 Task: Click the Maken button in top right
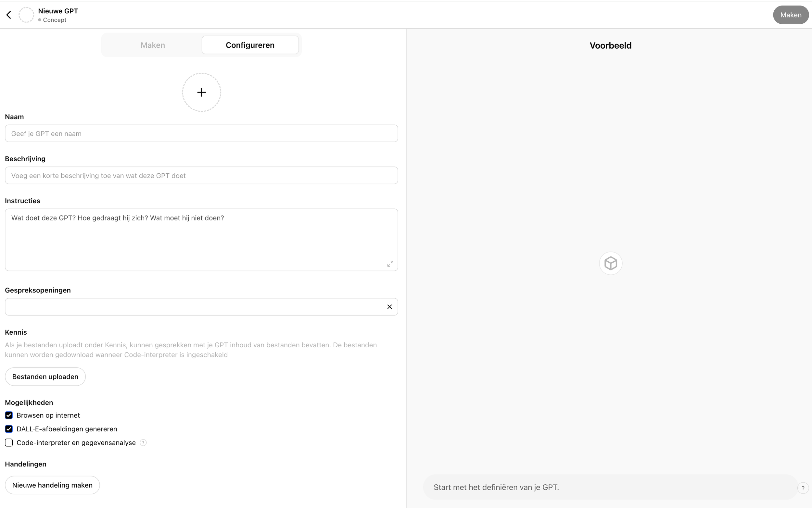click(x=791, y=15)
